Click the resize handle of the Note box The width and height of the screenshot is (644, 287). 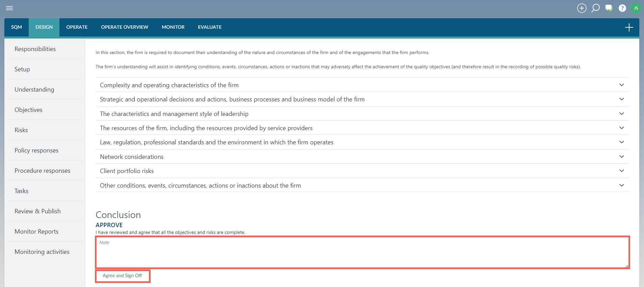tap(627, 266)
